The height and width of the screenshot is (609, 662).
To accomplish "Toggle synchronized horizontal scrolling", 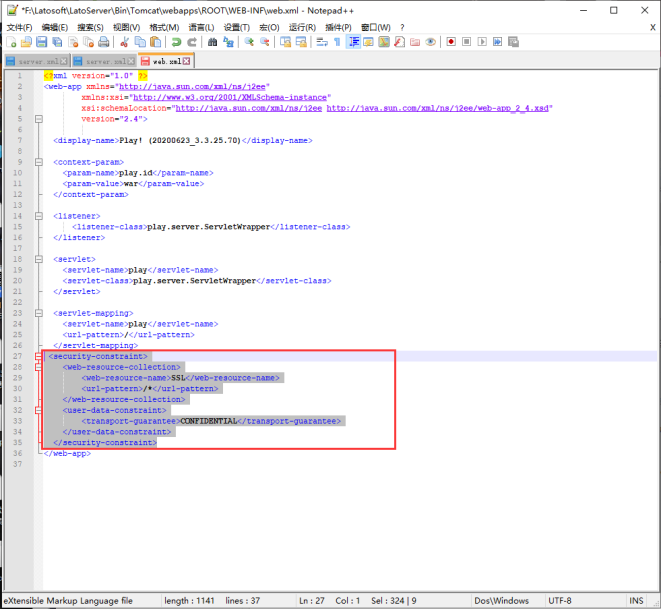I will 301,42.
